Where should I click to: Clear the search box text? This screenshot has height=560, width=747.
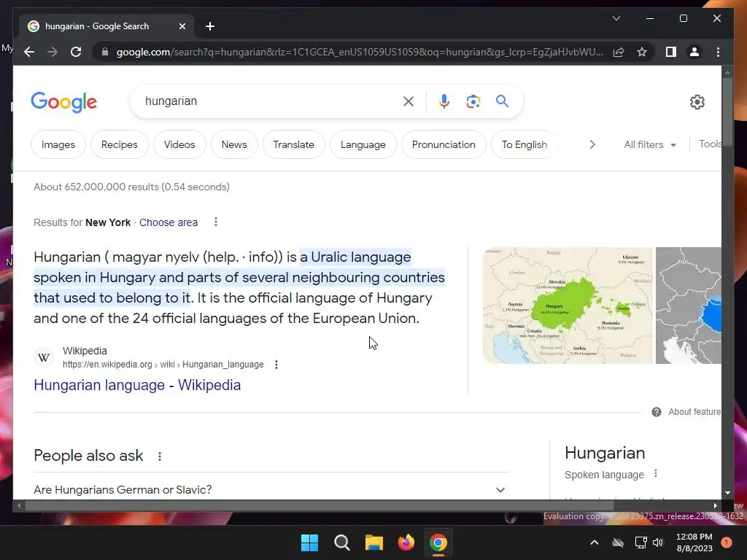point(409,101)
